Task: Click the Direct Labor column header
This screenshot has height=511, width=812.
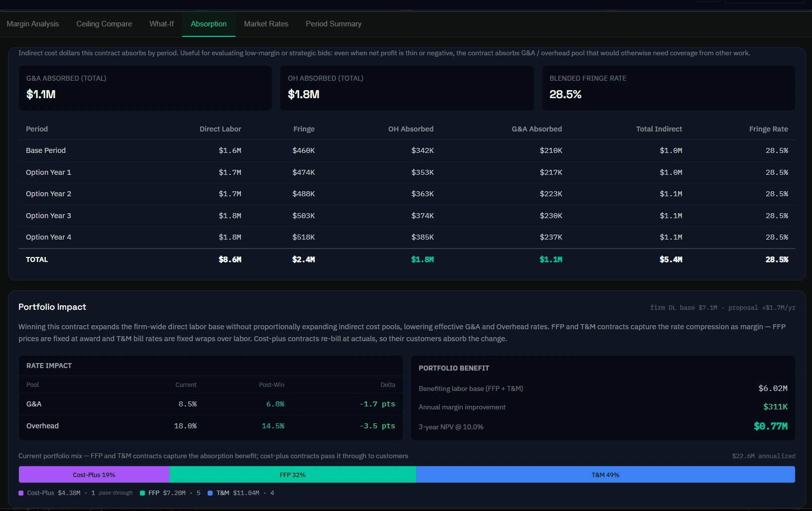Action: click(220, 129)
